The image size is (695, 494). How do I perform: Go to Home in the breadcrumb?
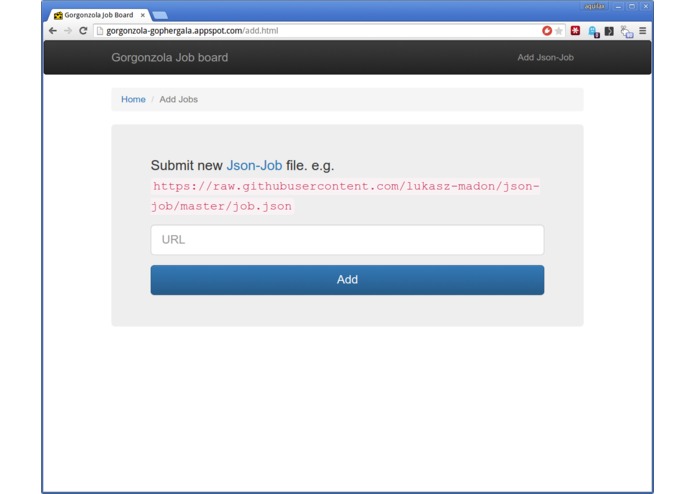(133, 99)
